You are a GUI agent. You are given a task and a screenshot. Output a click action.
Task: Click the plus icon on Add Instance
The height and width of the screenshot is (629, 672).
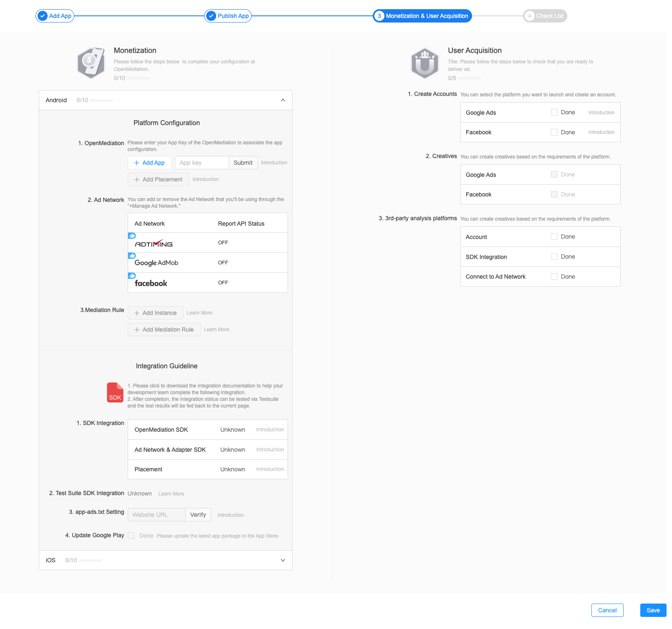[137, 313]
